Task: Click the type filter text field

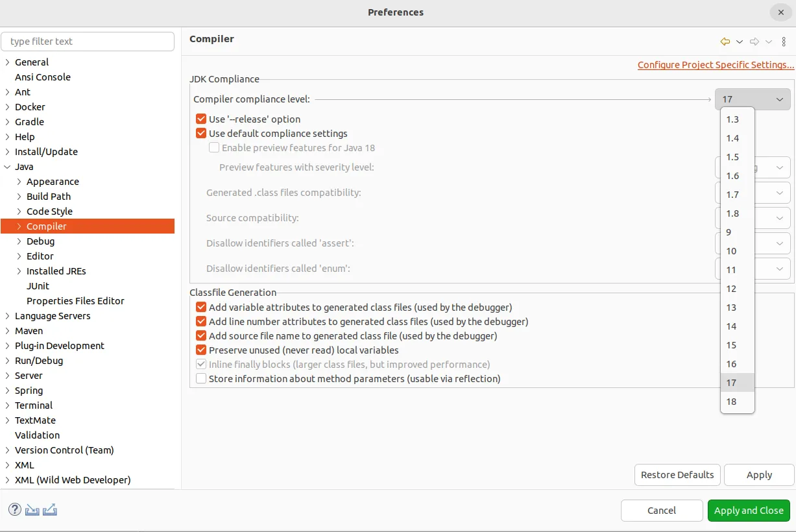Action: tap(88, 42)
